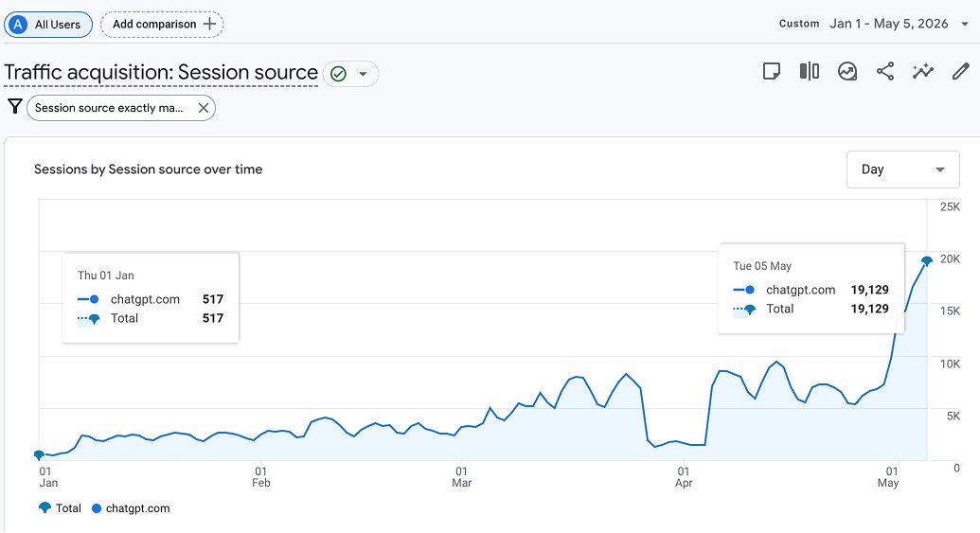980x533 pixels.
Task: Click the Tue 05 May tooltip heading
Action: (762, 266)
